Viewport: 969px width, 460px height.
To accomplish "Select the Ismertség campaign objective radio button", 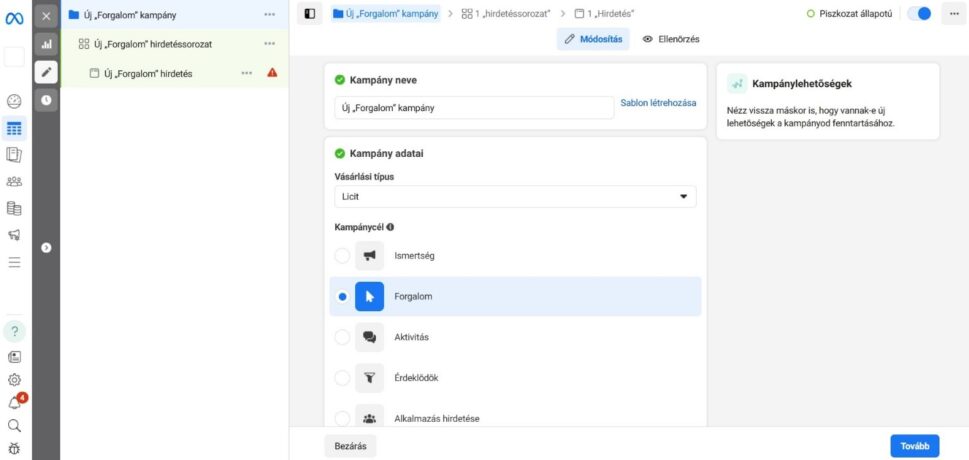I will (x=343, y=256).
